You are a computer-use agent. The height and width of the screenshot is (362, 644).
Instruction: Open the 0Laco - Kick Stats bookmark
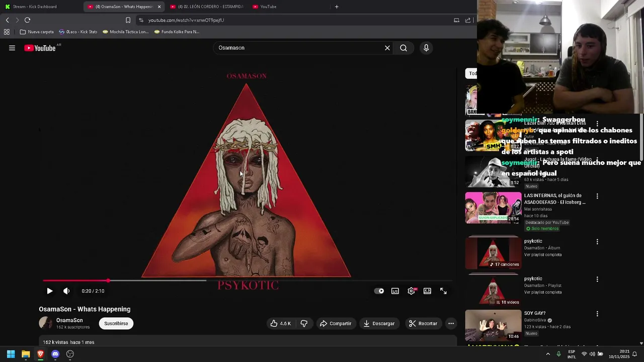(78, 32)
